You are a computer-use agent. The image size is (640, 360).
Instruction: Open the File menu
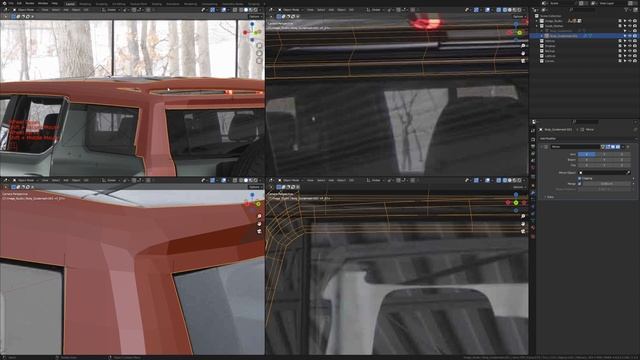(x=11, y=3)
